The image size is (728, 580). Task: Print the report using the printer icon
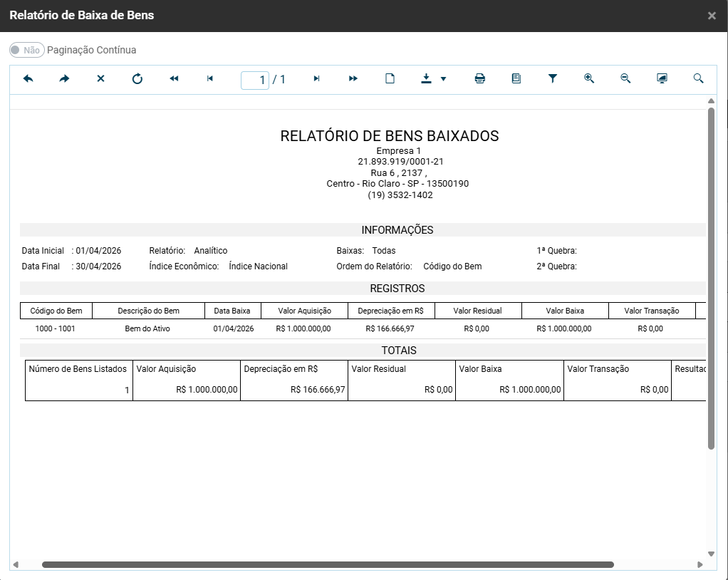[480, 79]
